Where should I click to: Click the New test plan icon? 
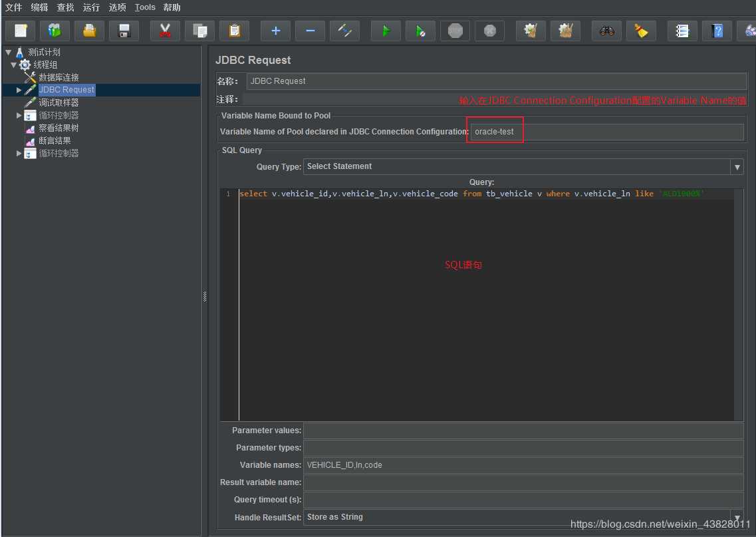pos(20,31)
